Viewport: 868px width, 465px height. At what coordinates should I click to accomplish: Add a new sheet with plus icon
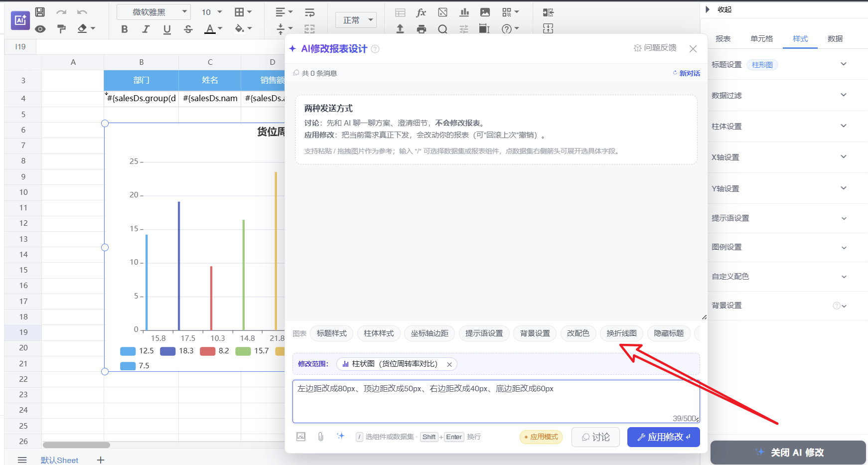(101, 460)
